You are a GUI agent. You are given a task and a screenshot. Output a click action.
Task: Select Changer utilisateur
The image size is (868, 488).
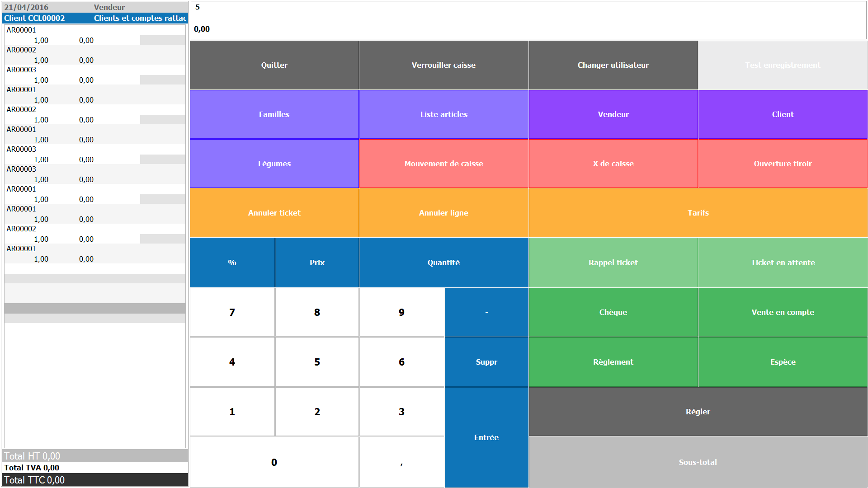point(613,65)
